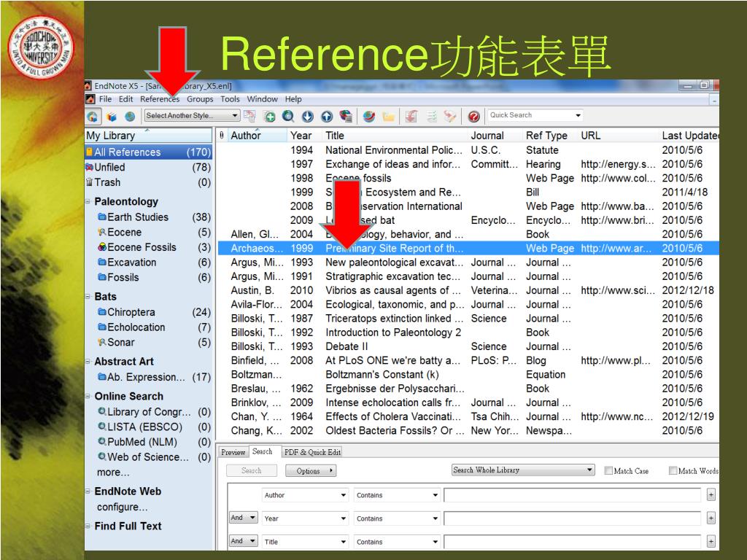Viewport: 747px width, 560px height.
Task: Click the Trash group icon in sidebar
Action: pyautogui.click(x=89, y=182)
